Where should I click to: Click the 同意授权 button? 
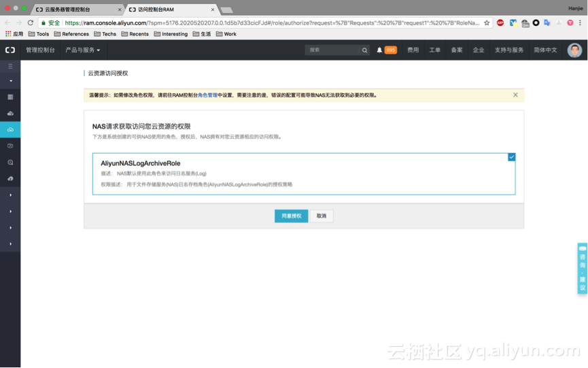pyautogui.click(x=292, y=216)
